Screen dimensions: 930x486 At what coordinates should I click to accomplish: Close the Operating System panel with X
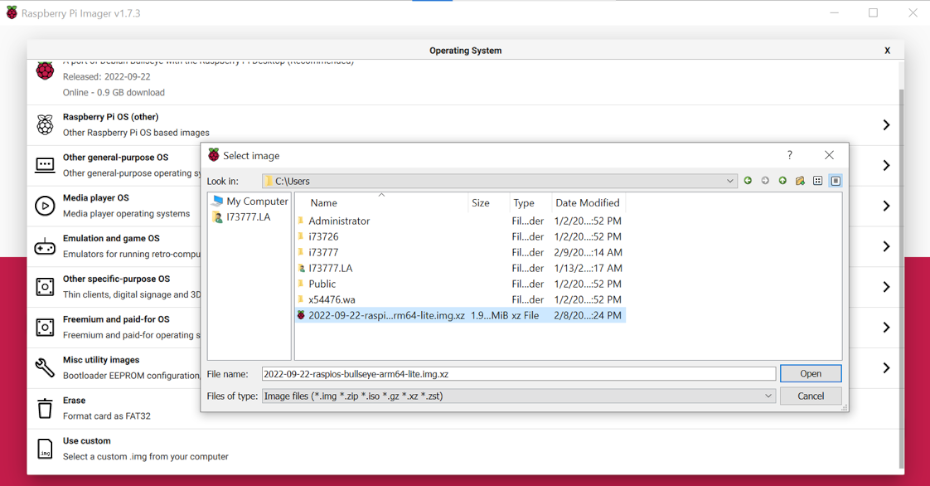tap(887, 50)
